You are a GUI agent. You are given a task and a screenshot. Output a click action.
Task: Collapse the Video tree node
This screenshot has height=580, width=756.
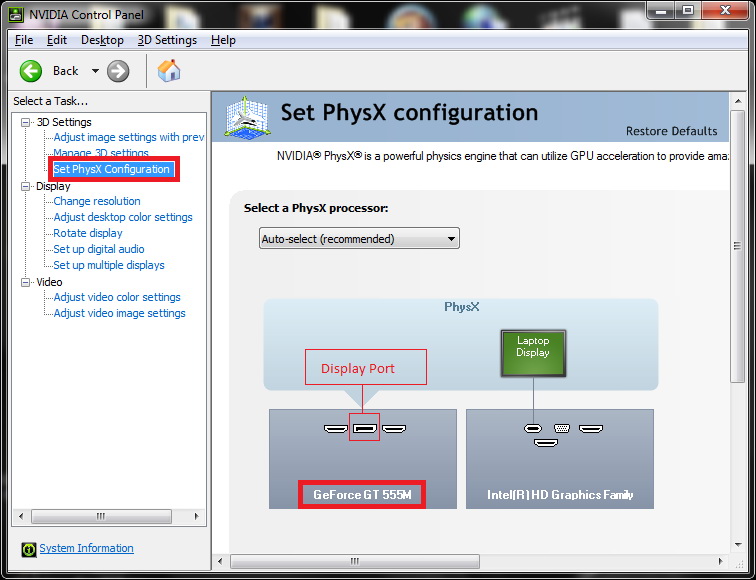(25, 282)
